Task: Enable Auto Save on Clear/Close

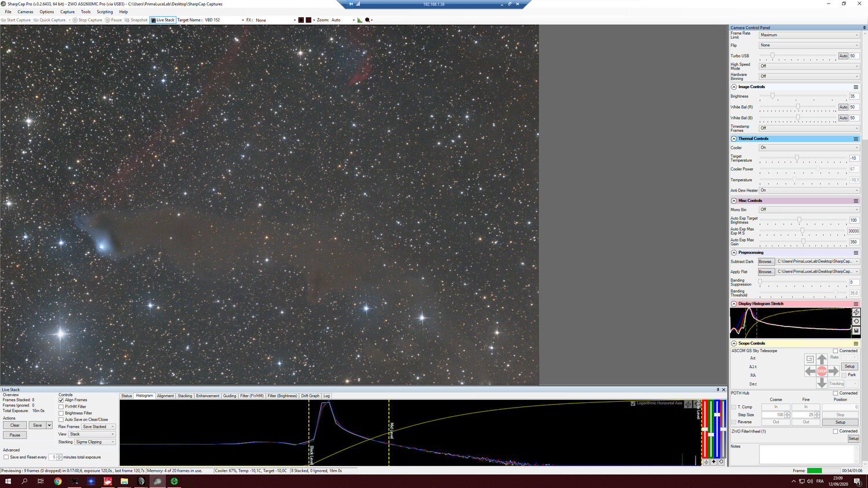Action: 61,420
